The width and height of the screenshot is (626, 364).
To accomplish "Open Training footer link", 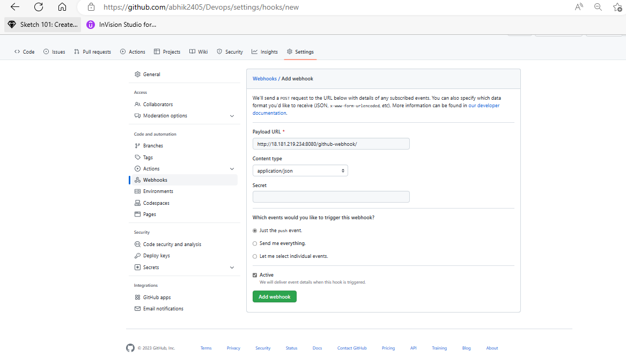I will (439, 348).
